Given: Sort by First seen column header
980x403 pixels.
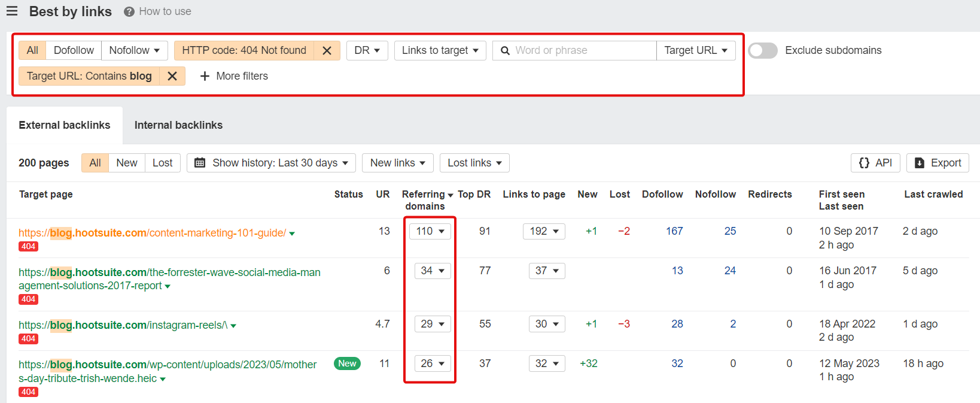Looking at the screenshot, I should click(842, 194).
